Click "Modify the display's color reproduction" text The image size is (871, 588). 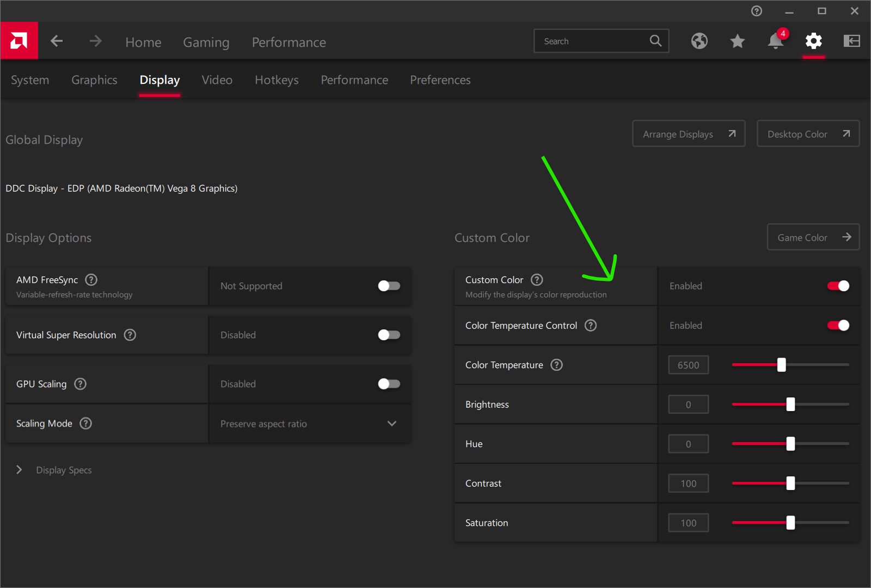click(x=536, y=295)
